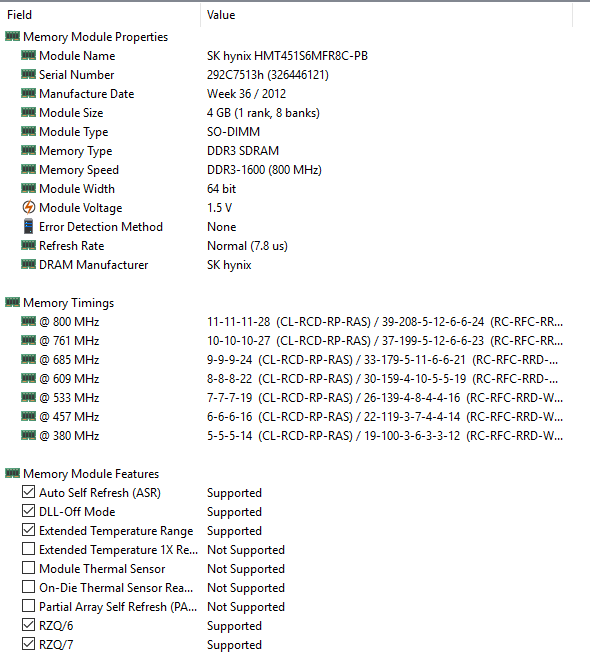Select the 1.5 V value
Screen dimensions: 590x652
[x=220, y=207]
